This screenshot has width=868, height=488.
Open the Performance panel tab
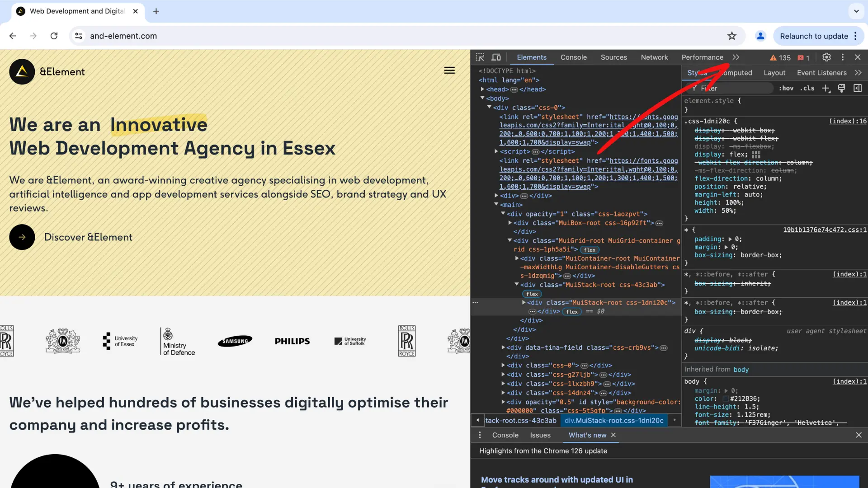(x=702, y=57)
